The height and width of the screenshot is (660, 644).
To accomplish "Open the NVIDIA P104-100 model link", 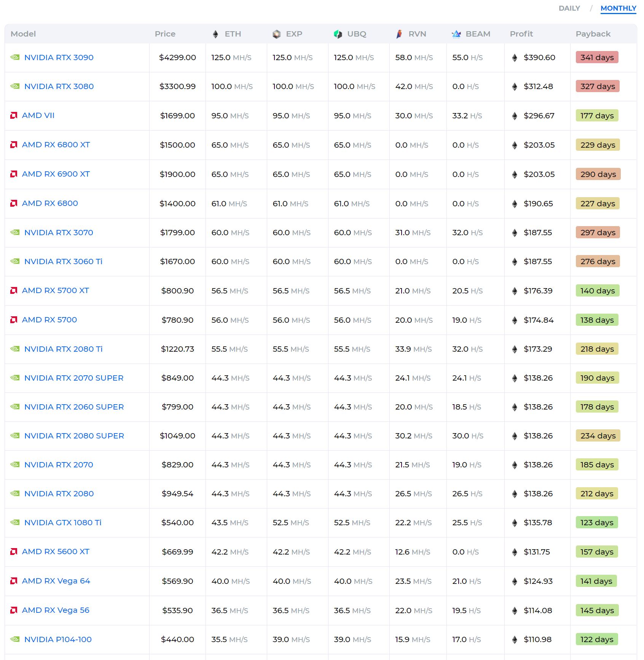I will click(58, 639).
